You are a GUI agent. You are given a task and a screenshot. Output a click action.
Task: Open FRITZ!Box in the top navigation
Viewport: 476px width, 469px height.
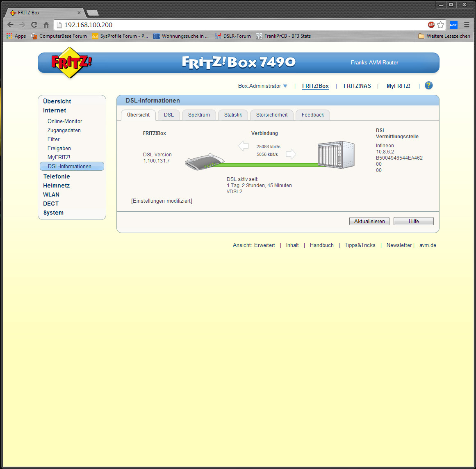[x=315, y=86]
